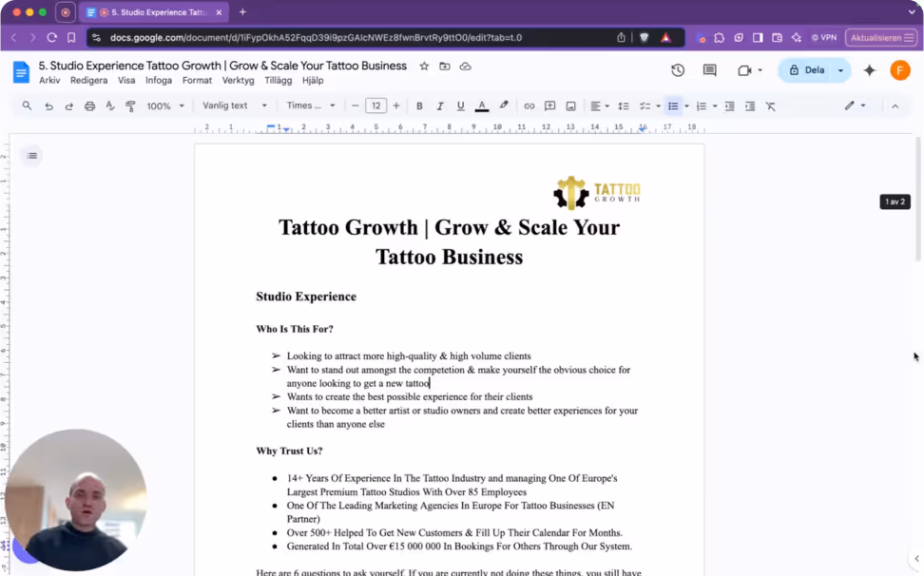Check cloud save status icon
Image resolution: width=924 pixels, height=576 pixels.
466,66
